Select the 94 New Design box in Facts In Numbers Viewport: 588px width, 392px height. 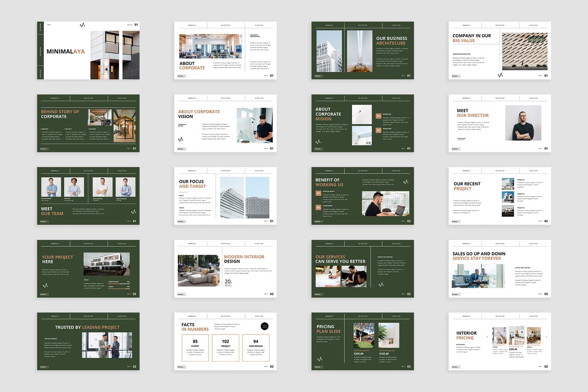[256, 348]
